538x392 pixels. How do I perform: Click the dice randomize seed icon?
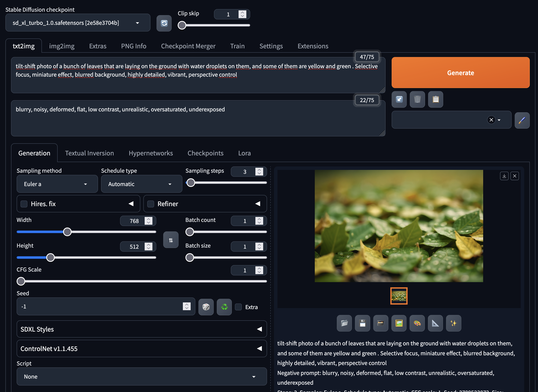[206, 307]
